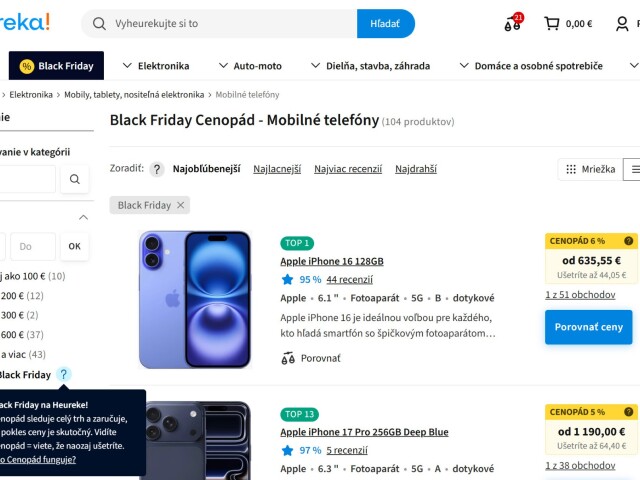Open Apple iPhone 17 Pro 256GB Deep Blue link

pos(364,432)
